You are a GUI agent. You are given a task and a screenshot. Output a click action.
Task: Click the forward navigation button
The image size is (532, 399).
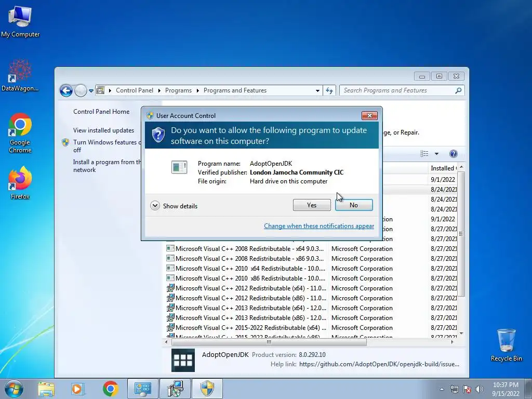click(x=81, y=90)
